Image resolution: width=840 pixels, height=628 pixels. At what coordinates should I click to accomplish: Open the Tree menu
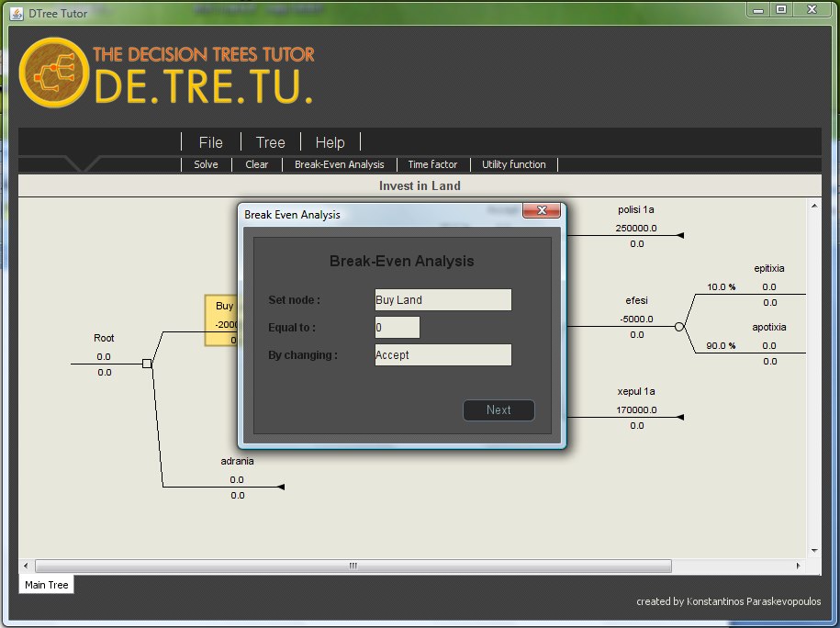tap(270, 142)
